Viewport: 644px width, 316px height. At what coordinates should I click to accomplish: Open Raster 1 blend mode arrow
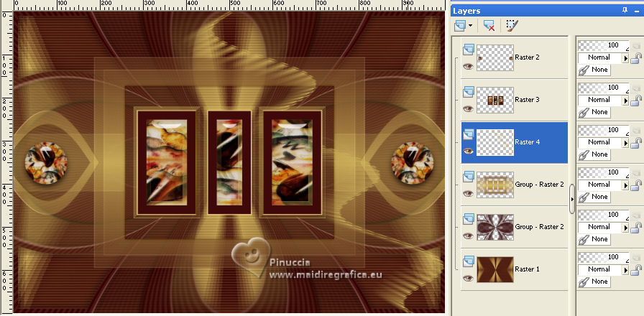(625, 270)
